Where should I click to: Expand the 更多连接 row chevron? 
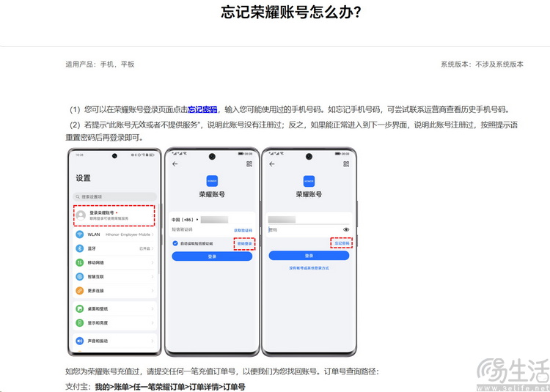pos(153,290)
